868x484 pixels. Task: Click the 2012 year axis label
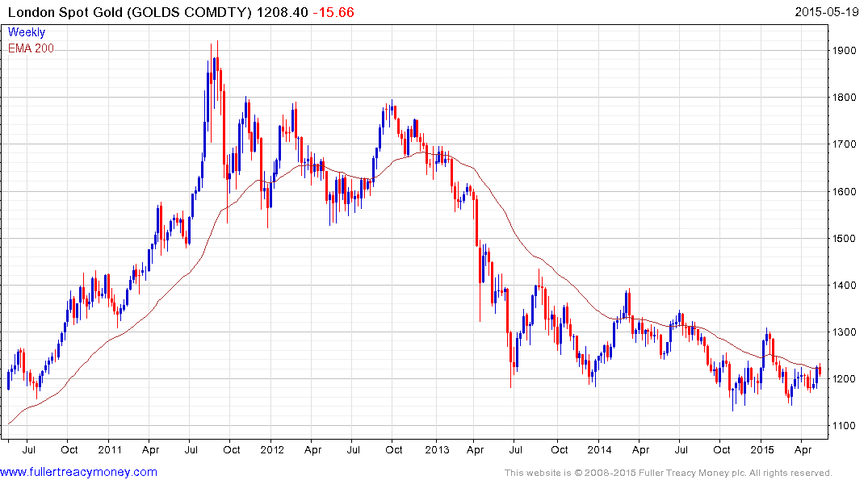[x=272, y=449]
